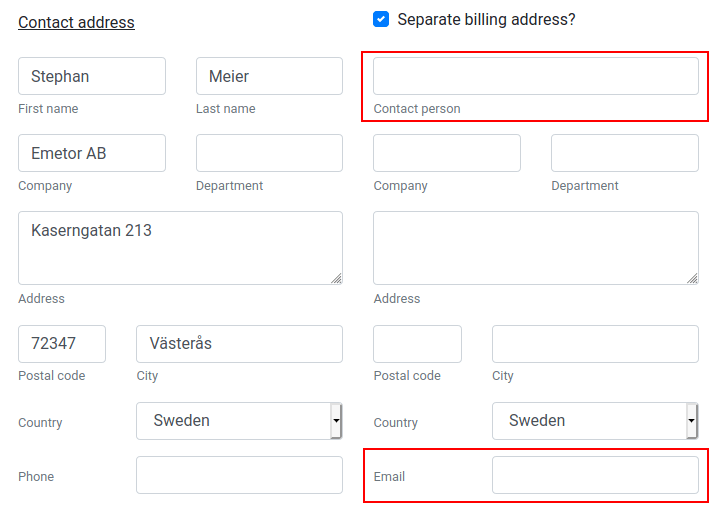Click the Postal code field showing 72347

[62, 344]
